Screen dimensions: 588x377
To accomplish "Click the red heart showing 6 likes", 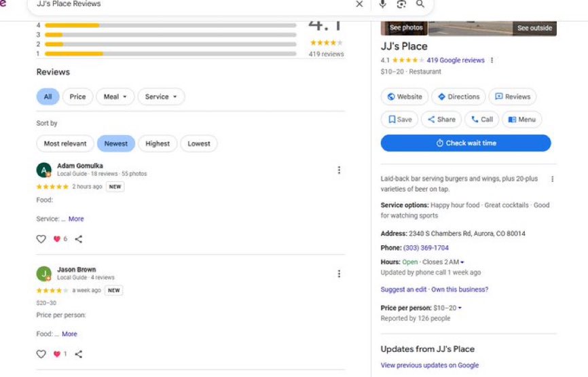I will point(57,239).
